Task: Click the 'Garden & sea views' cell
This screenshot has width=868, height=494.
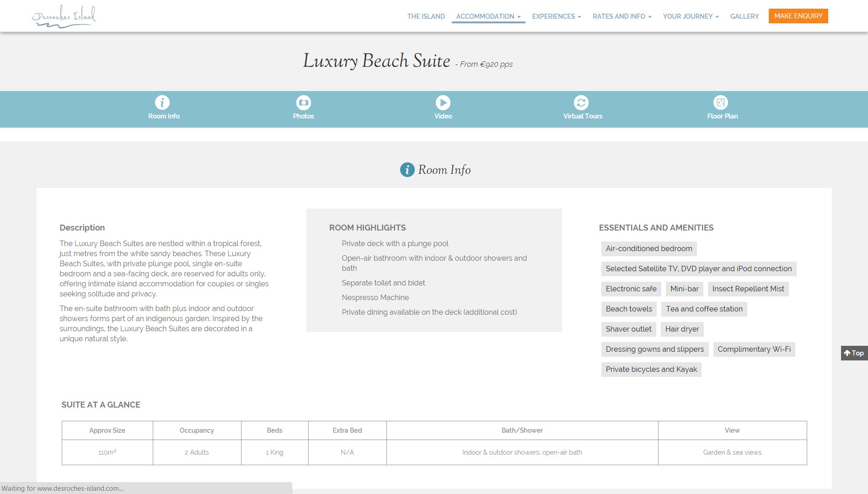Action: tap(732, 452)
